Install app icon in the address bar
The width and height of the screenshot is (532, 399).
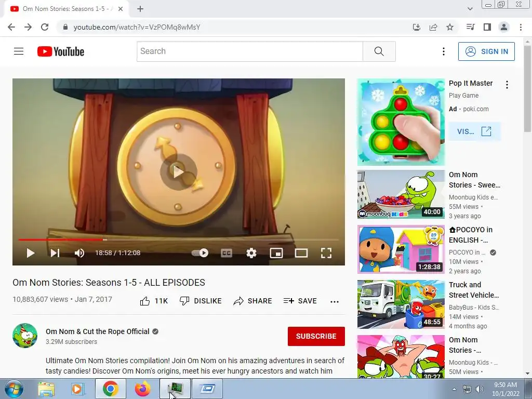coord(416,27)
